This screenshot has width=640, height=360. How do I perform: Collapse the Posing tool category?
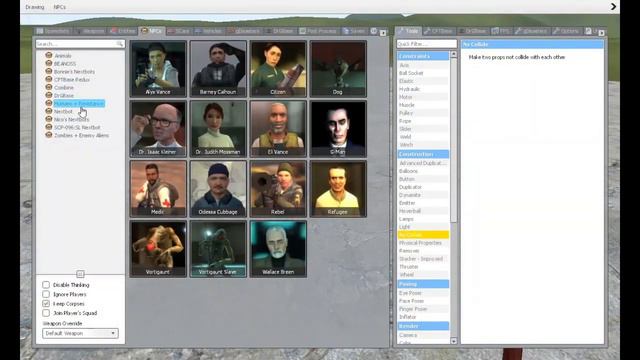(423, 284)
